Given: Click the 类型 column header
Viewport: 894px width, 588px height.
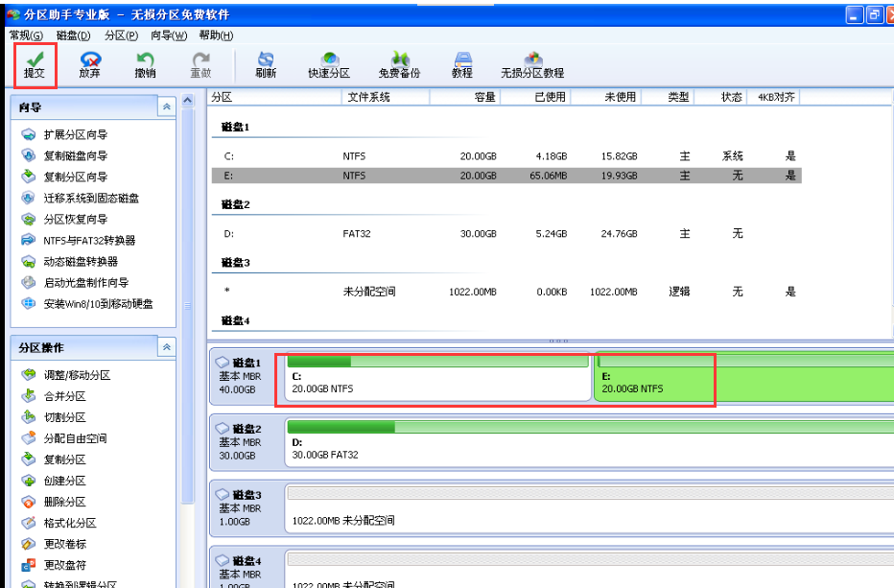Looking at the screenshot, I should tap(669, 97).
